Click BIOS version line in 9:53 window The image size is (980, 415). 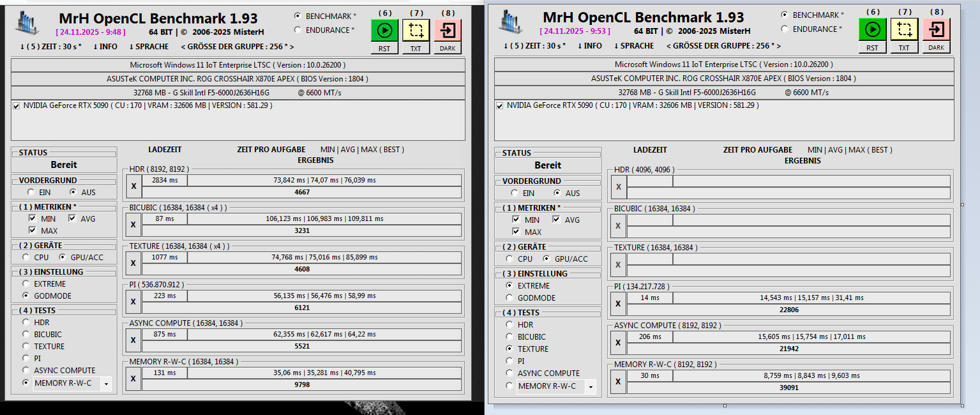[724, 79]
